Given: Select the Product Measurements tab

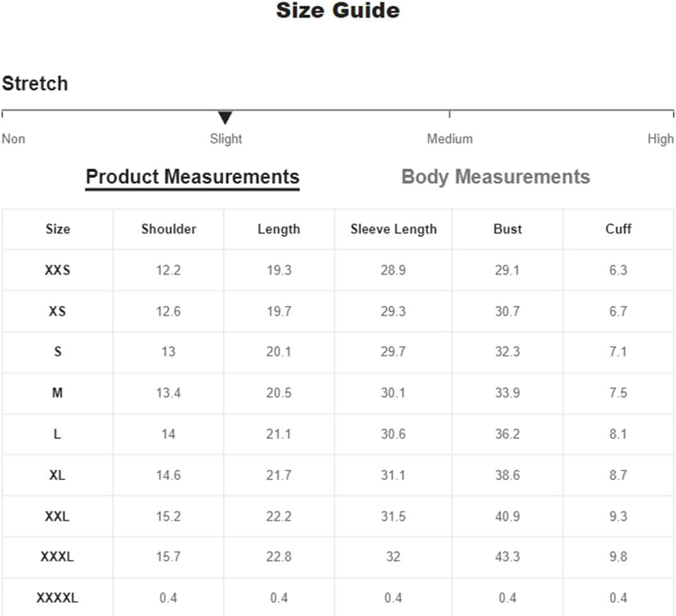Looking at the screenshot, I should (192, 177).
